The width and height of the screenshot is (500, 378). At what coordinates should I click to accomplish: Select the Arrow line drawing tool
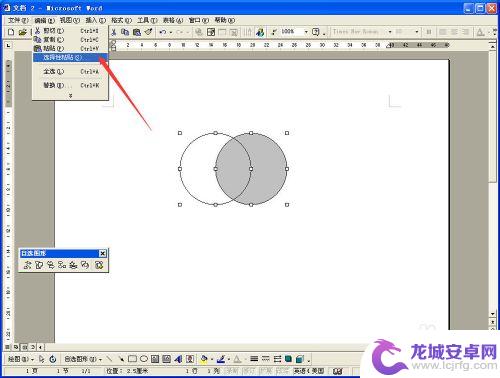point(121,359)
